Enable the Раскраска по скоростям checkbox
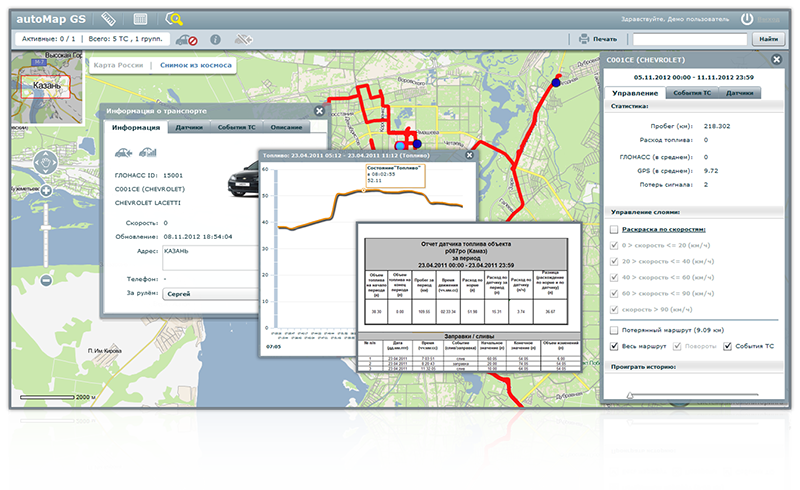The height and width of the screenshot is (490, 800). (x=613, y=230)
